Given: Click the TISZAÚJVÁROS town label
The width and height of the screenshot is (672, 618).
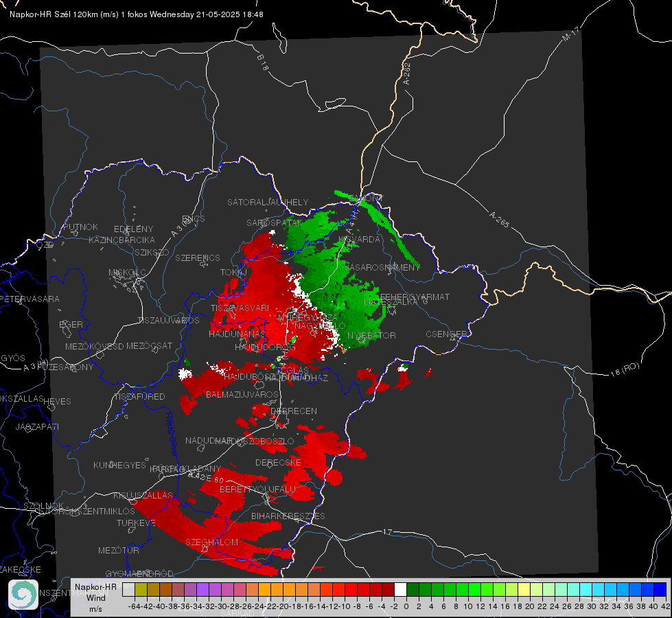Looking at the screenshot, I should click(x=168, y=321).
